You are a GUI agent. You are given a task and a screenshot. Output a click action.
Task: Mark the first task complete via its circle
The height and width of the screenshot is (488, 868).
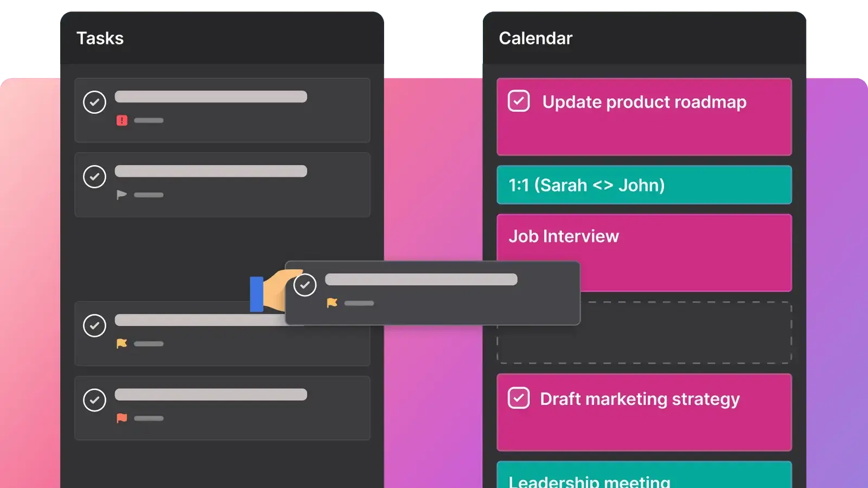[x=94, y=102]
